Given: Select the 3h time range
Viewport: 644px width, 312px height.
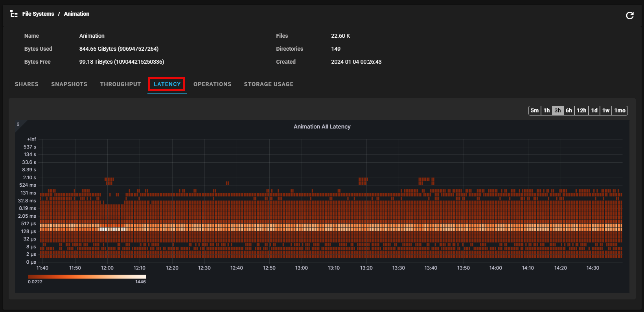Looking at the screenshot, I should click(x=558, y=110).
